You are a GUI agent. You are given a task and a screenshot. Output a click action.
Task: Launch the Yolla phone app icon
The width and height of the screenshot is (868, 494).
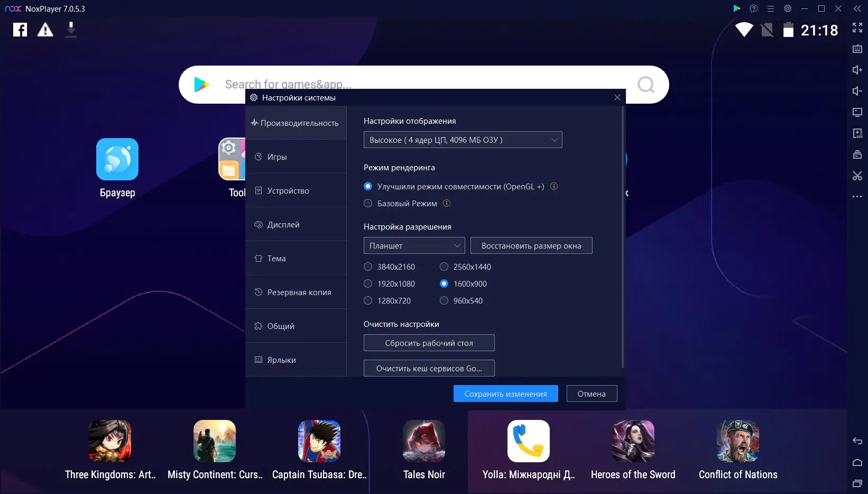pyautogui.click(x=529, y=441)
